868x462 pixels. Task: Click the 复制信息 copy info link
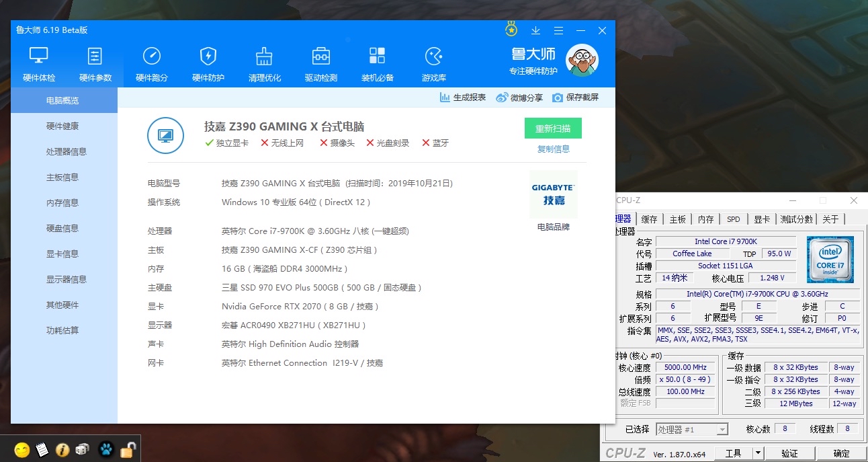(x=553, y=149)
